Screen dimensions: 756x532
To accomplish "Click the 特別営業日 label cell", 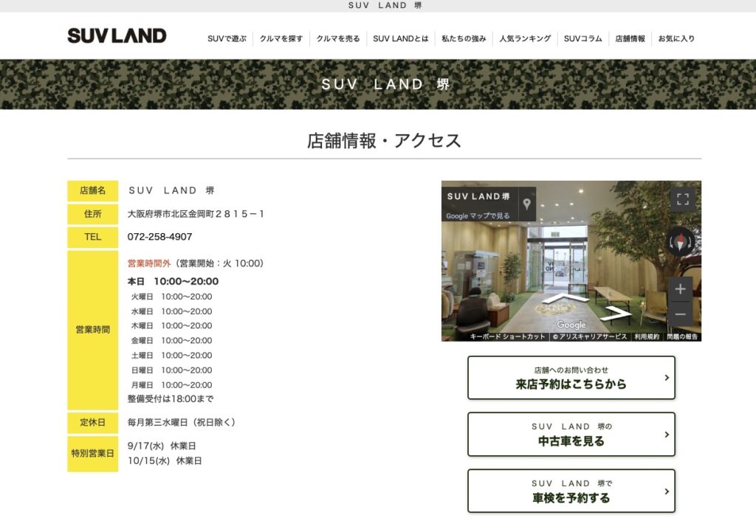I will tap(92, 454).
